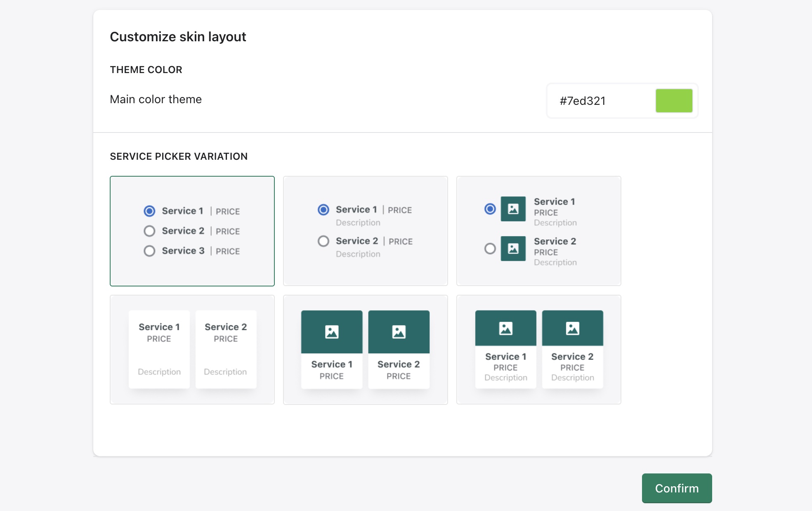The height and width of the screenshot is (511, 812).
Task: Click Service 2 image icon in description image cards
Action: (x=572, y=329)
